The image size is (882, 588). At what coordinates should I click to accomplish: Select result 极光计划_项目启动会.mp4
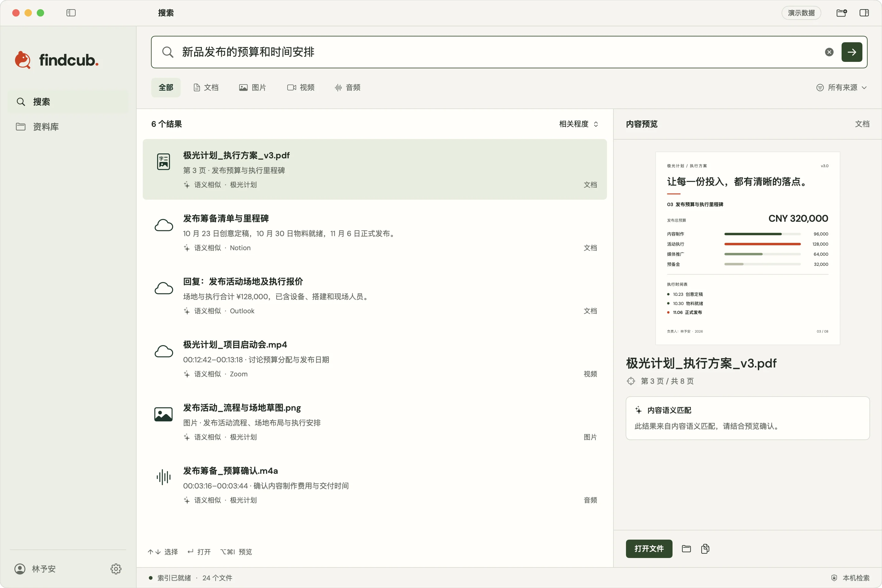pos(375,359)
